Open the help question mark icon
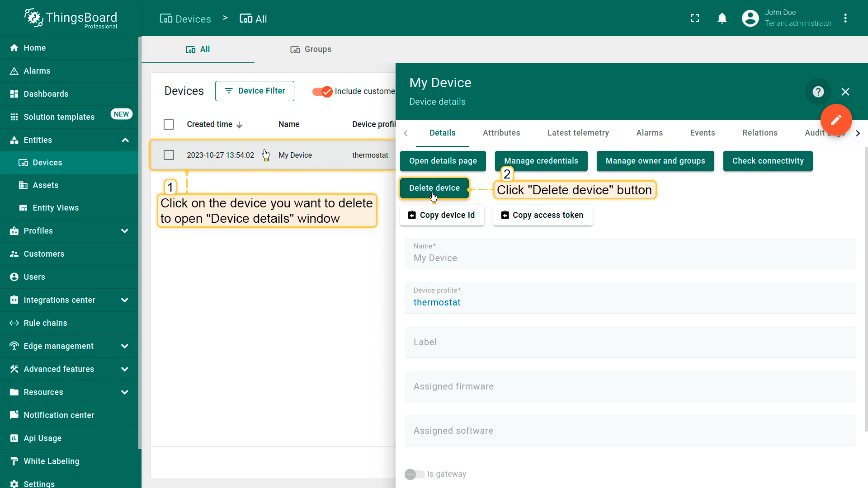This screenshot has width=868, height=488. pyautogui.click(x=818, y=92)
